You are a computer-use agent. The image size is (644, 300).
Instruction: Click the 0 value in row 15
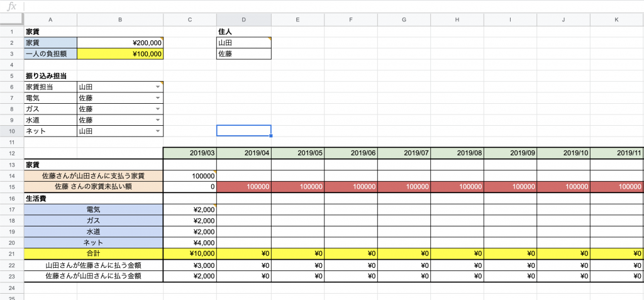190,187
